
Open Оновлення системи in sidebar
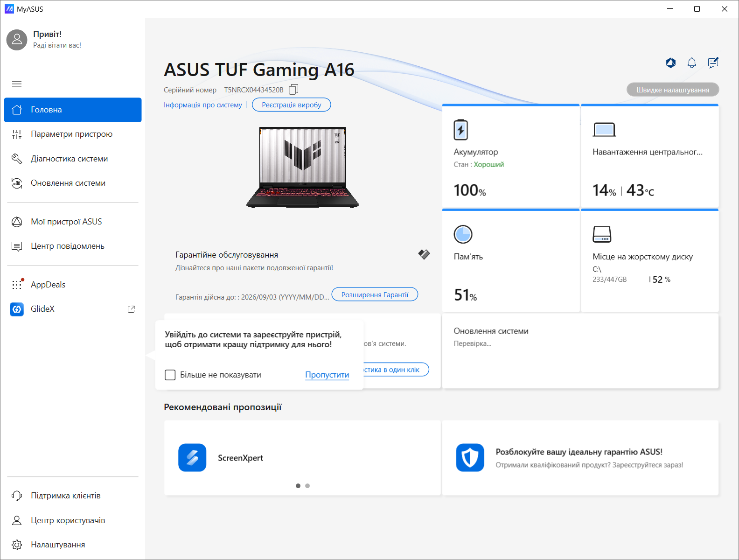point(73,183)
